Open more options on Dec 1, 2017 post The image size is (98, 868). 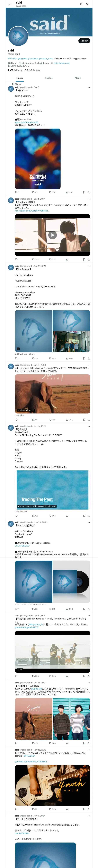(89, 199)
